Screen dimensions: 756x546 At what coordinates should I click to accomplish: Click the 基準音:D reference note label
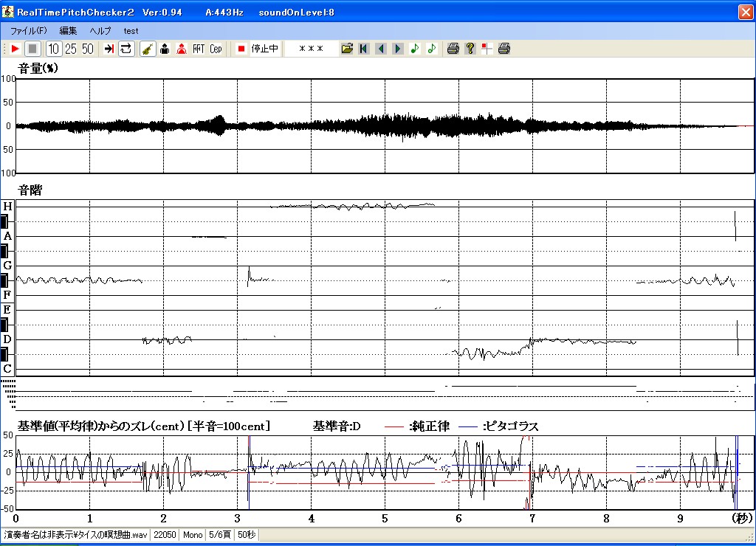337,426
